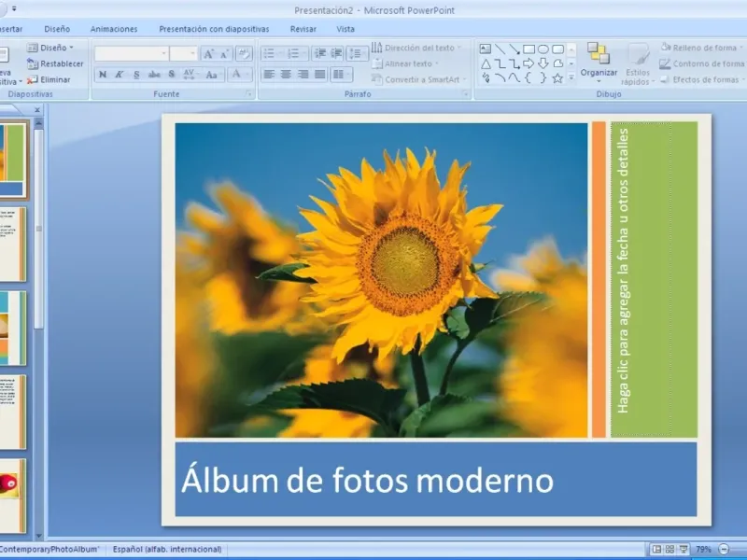Screen dimensions: 747x560
Task: Select the oval shape
Action: 543,49
